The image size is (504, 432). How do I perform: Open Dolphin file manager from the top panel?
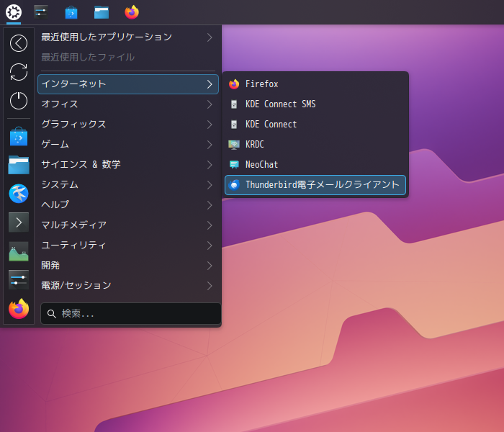(102, 12)
